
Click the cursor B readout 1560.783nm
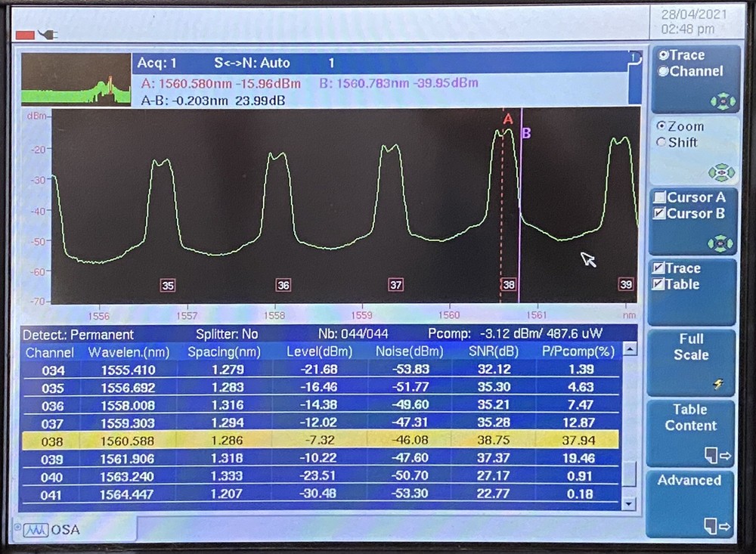click(x=398, y=83)
